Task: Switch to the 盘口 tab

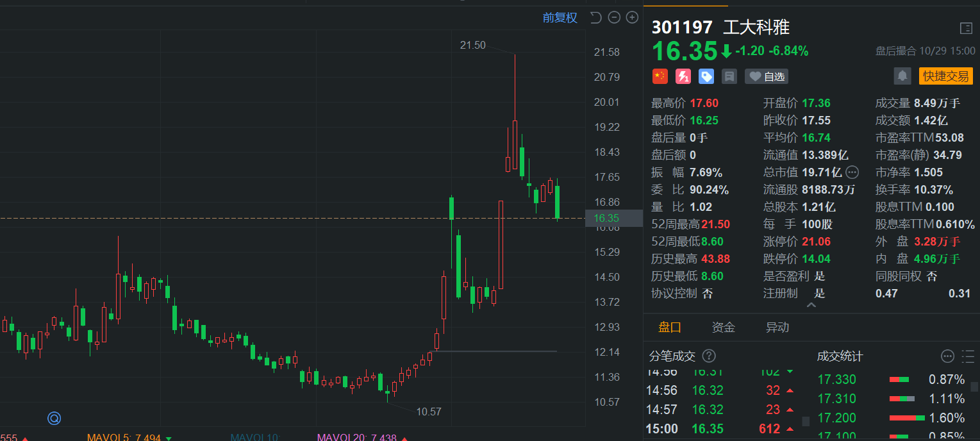Action: coord(670,328)
